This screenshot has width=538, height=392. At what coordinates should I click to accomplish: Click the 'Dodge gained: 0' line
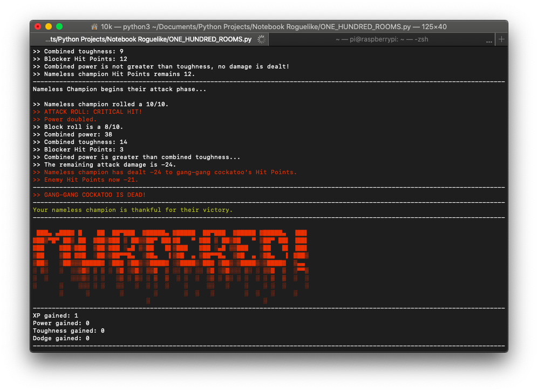coord(61,338)
